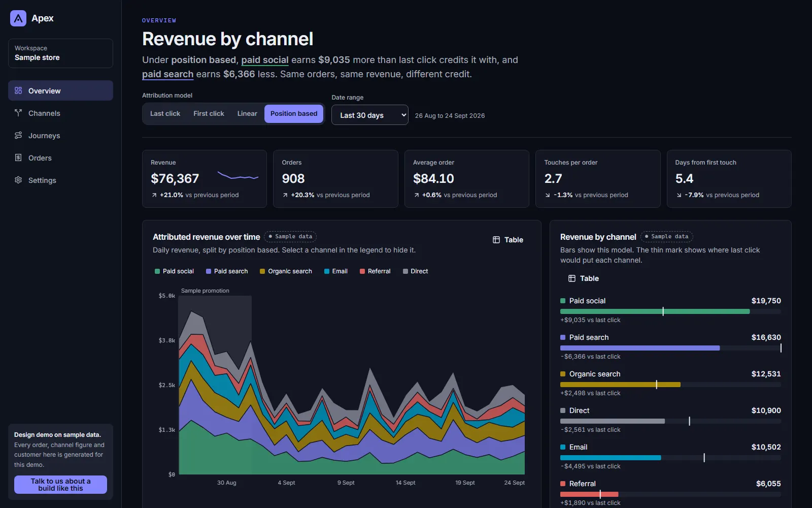Open the Channels page in sidebar
Viewport: 812px width, 508px height.
pyautogui.click(x=60, y=113)
